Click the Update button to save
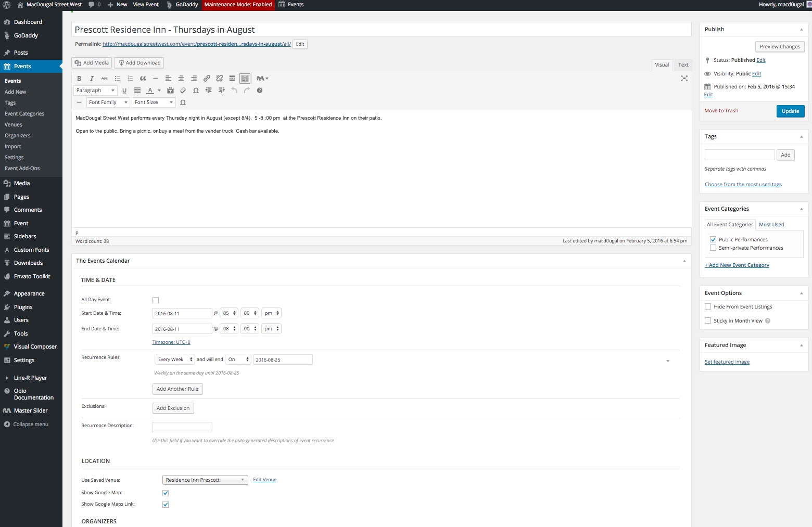Viewport: 812px width, 527px height. tap(790, 111)
